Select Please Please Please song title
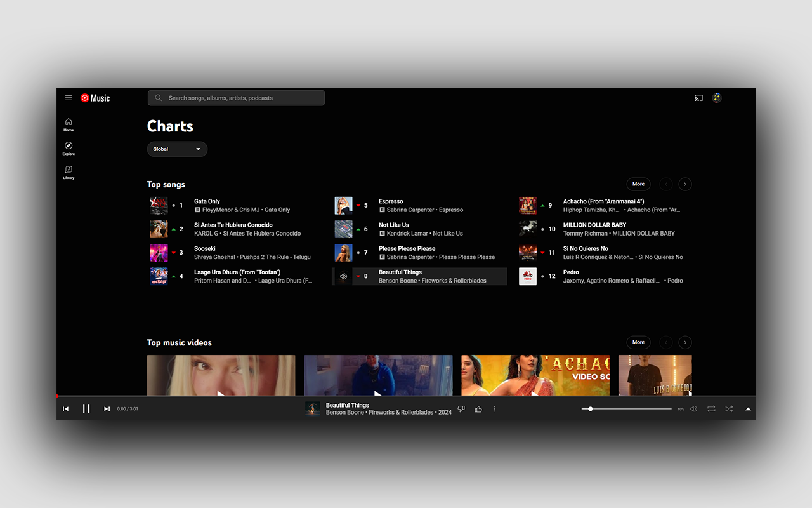The height and width of the screenshot is (508, 812). 407,248
